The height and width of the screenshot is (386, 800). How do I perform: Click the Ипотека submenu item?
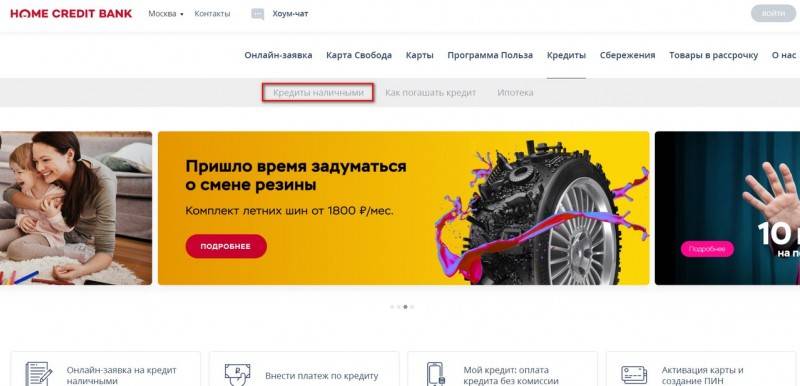coord(515,93)
